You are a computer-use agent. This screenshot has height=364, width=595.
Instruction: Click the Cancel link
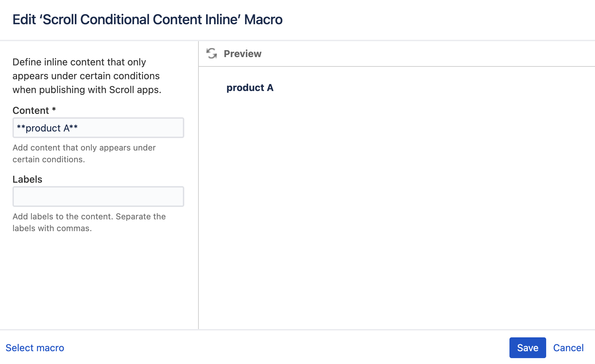point(568,348)
